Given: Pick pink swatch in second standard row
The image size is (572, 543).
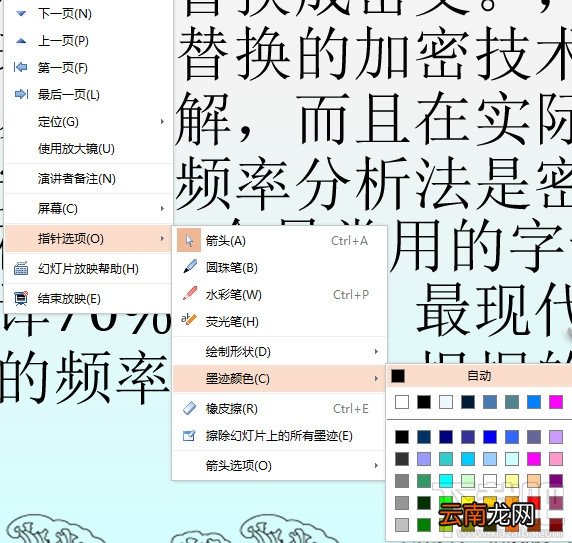Looking at the screenshot, I should [556, 459].
